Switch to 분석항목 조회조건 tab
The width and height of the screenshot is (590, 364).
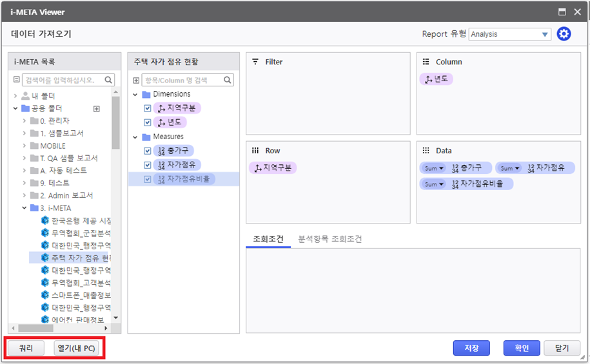pyautogui.click(x=329, y=239)
